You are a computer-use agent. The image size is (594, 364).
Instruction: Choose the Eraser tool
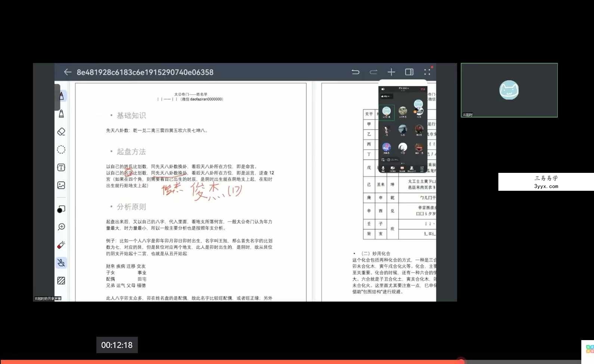[61, 131]
